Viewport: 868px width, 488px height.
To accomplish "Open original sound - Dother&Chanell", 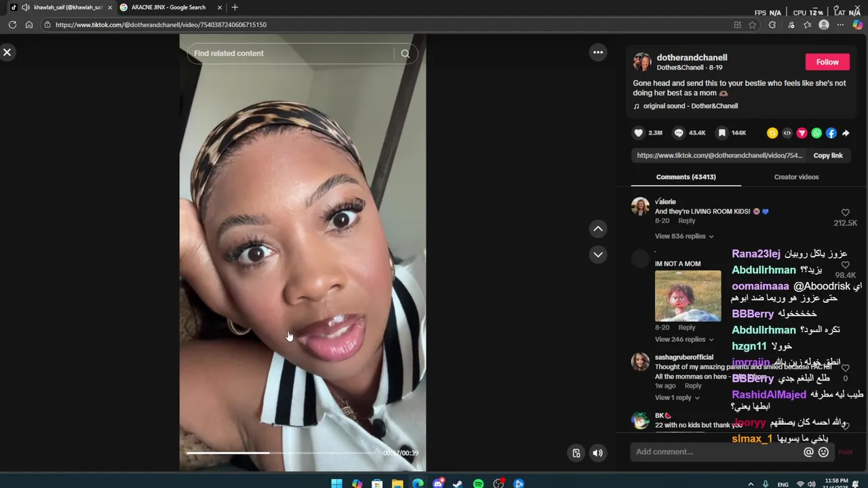I will (x=690, y=106).
